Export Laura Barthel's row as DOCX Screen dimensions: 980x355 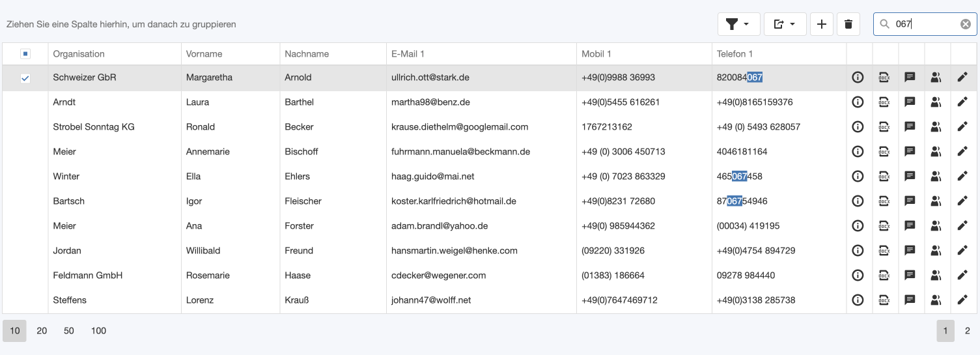tap(884, 102)
